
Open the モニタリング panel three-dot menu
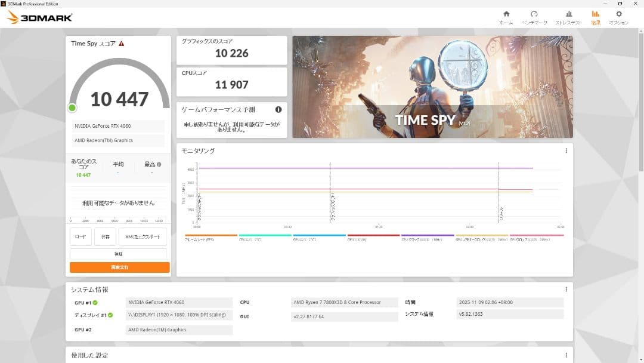pos(566,150)
